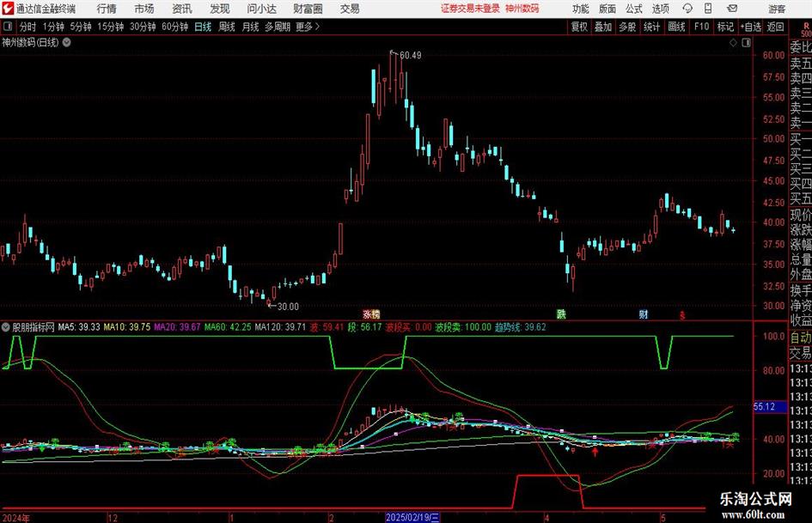This screenshot has height=523, width=812.
Task: Toggle the left sidebar panel icon
Action: coord(7,27)
